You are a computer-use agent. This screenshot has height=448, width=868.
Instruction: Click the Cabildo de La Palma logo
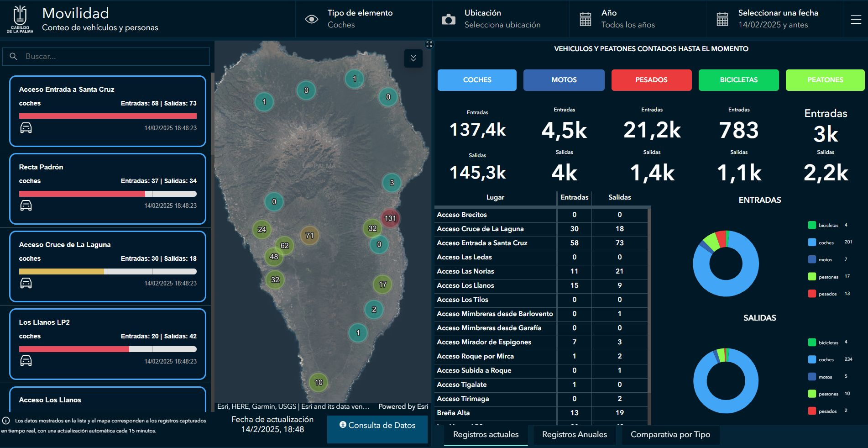click(x=20, y=19)
